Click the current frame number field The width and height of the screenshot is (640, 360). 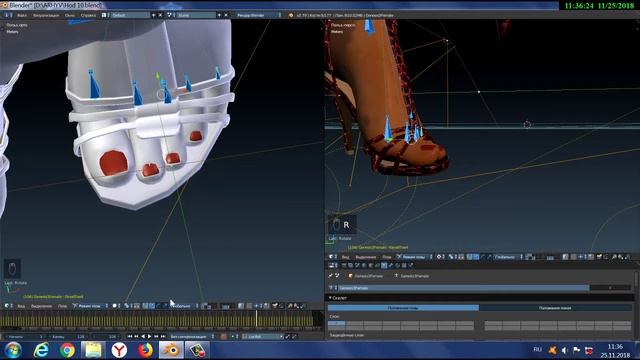(x=106, y=337)
